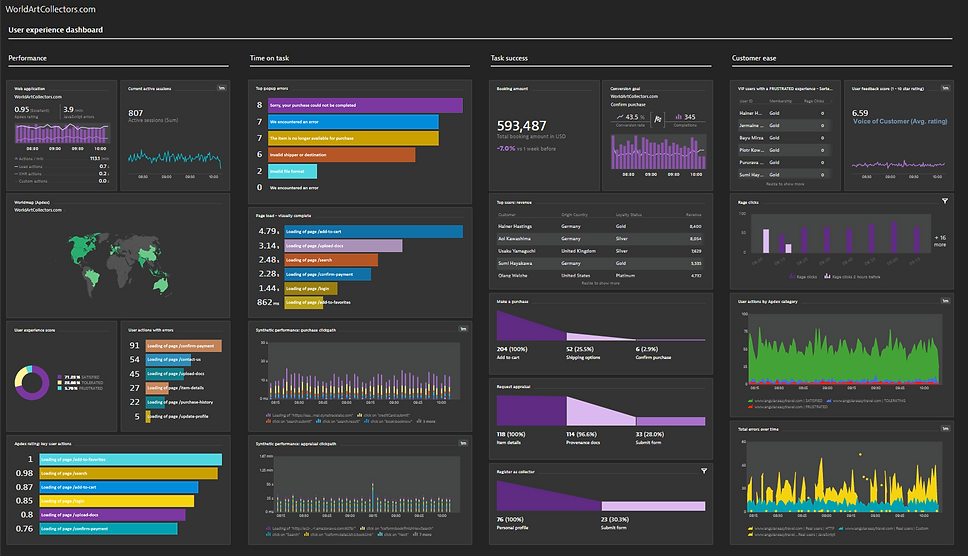Screen dimensions: 968x556
Task: Expand '3 more' legend in purchase clickpath chart
Action: [x=427, y=421]
